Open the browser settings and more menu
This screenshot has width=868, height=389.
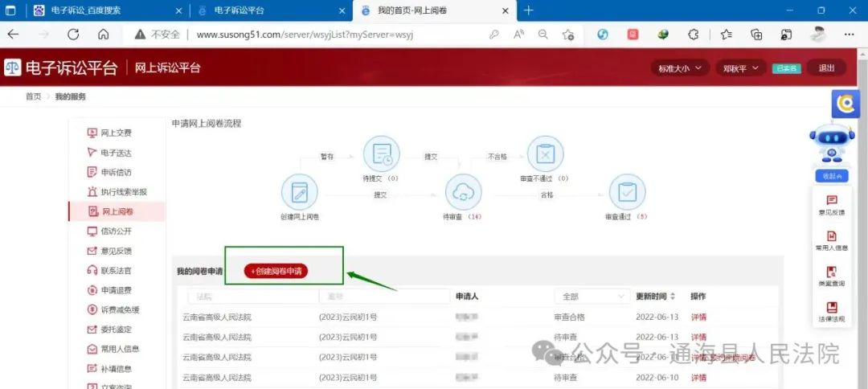850,35
